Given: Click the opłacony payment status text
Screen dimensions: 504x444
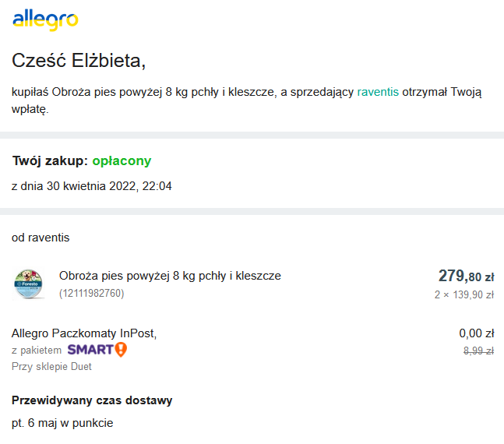Looking at the screenshot, I should (x=122, y=160).
